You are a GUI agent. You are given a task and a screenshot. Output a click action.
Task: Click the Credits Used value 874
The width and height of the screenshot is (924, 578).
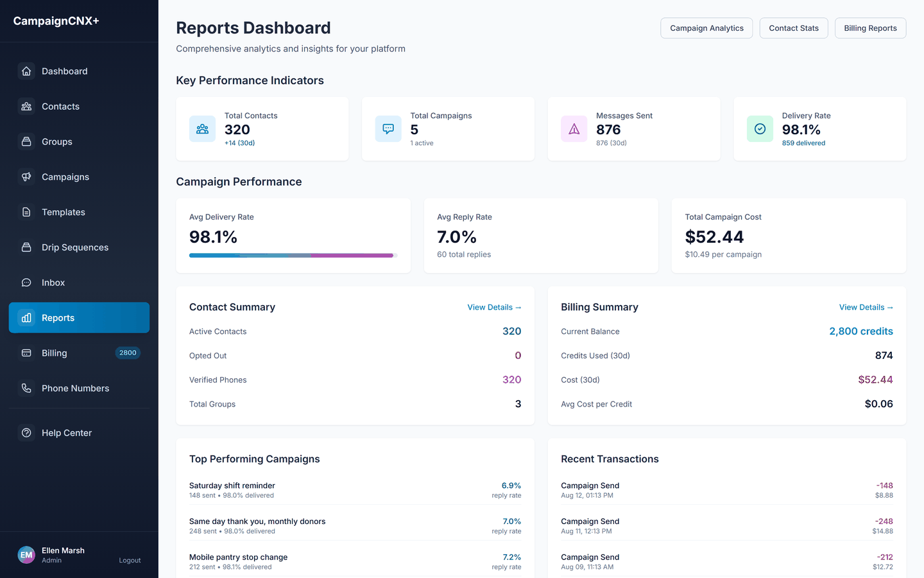click(x=884, y=356)
